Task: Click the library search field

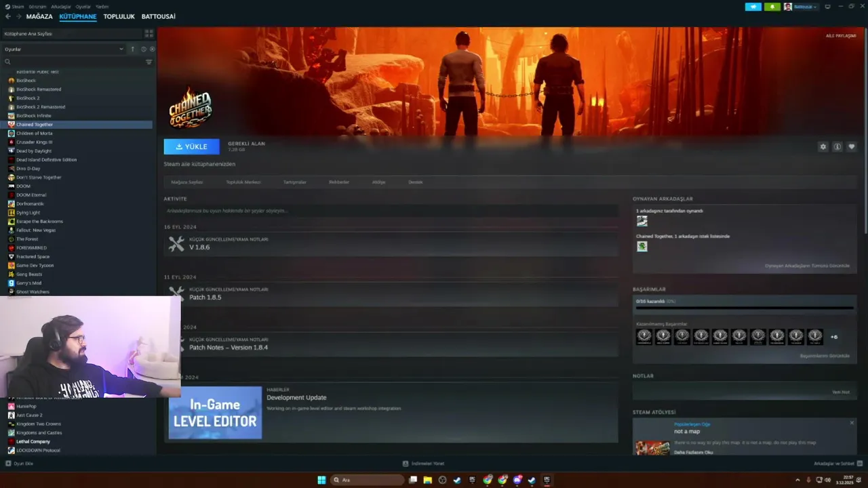Action: click(73, 62)
